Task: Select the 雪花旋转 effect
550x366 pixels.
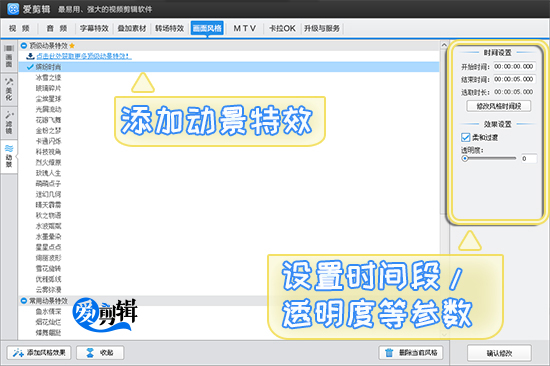Action: [48, 268]
